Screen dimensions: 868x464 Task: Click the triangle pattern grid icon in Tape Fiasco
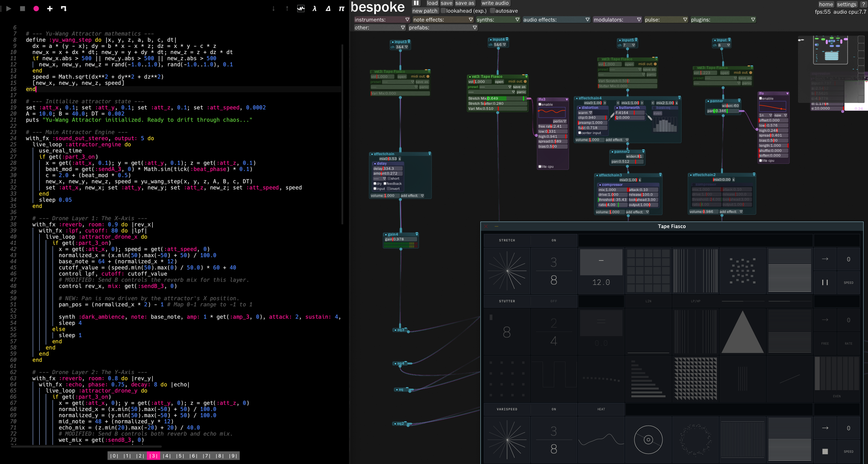[x=695, y=379]
